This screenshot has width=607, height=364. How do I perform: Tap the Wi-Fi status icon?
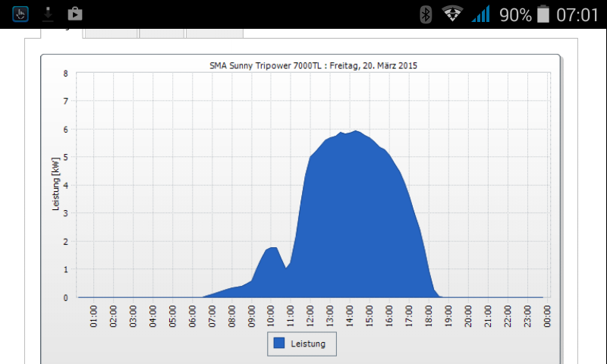click(453, 14)
